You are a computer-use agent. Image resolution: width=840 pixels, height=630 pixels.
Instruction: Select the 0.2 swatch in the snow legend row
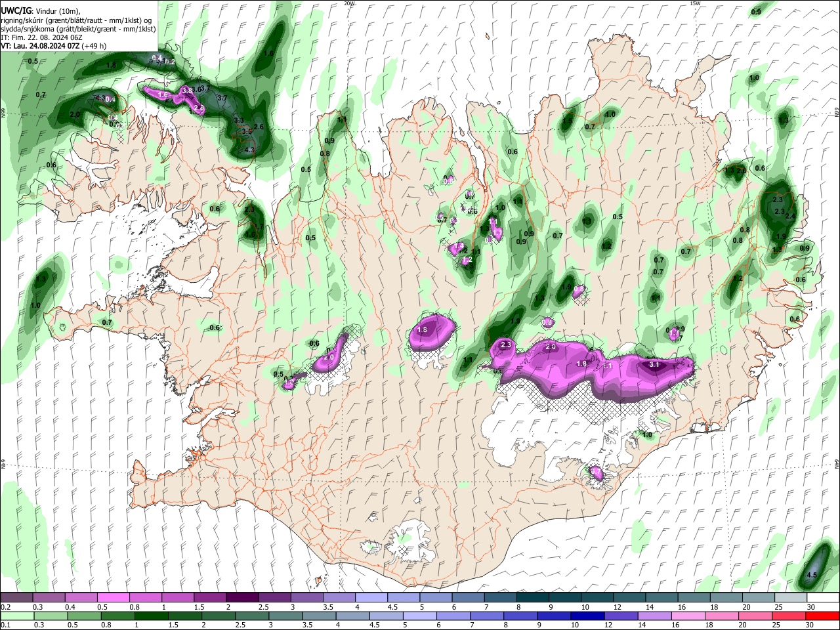click(16, 598)
